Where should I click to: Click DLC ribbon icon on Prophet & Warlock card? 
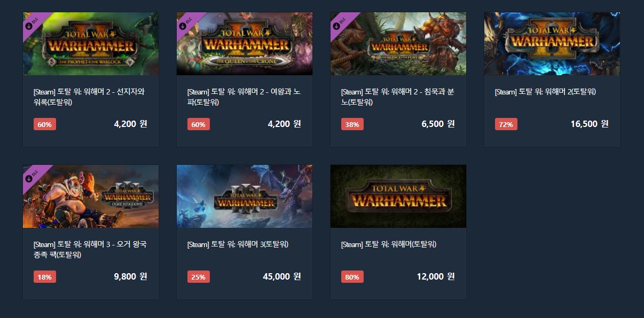[31, 22]
